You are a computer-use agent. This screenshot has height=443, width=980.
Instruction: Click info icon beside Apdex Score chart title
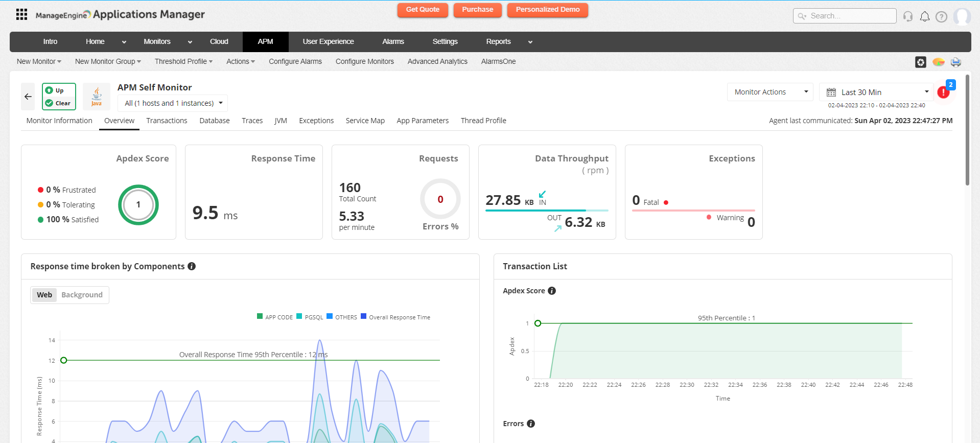point(552,291)
